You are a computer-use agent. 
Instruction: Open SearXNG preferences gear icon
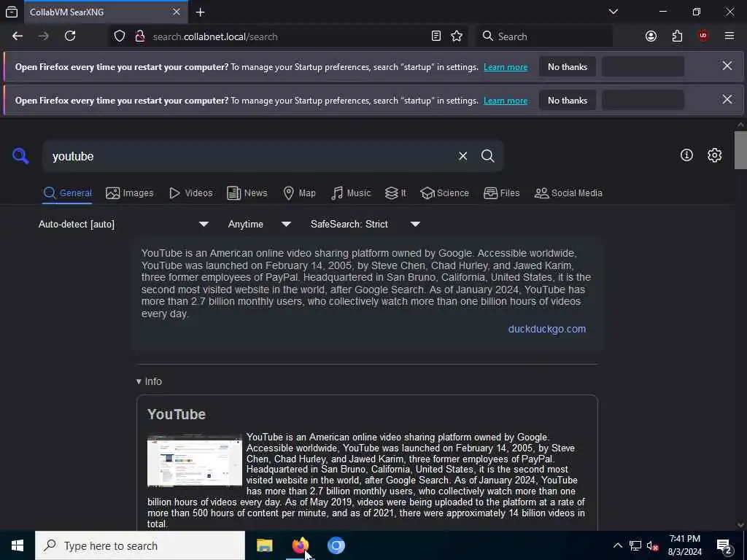tap(714, 155)
